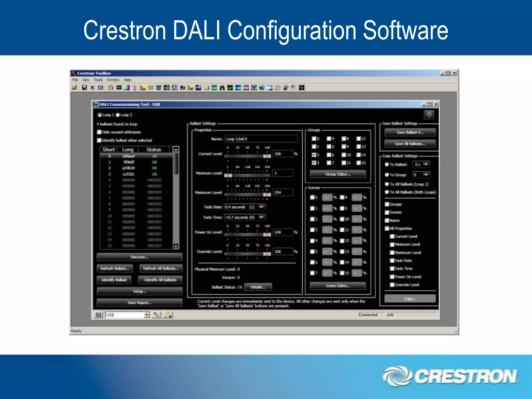Click the help question mark button in DALI tool

(429, 115)
